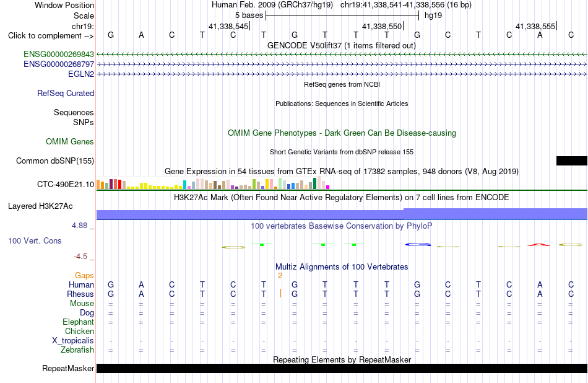
Task: Click the 5 bases scale bar
Action: click(x=342, y=15)
